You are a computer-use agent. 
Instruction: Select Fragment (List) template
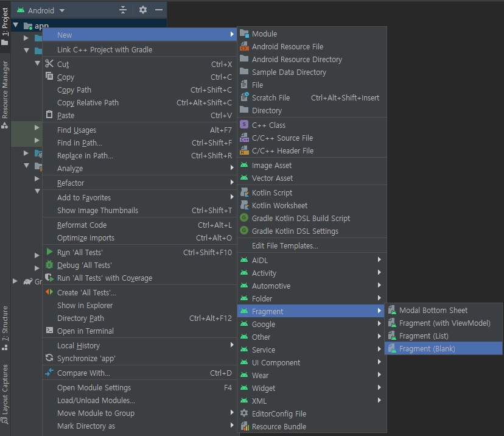pos(444,336)
